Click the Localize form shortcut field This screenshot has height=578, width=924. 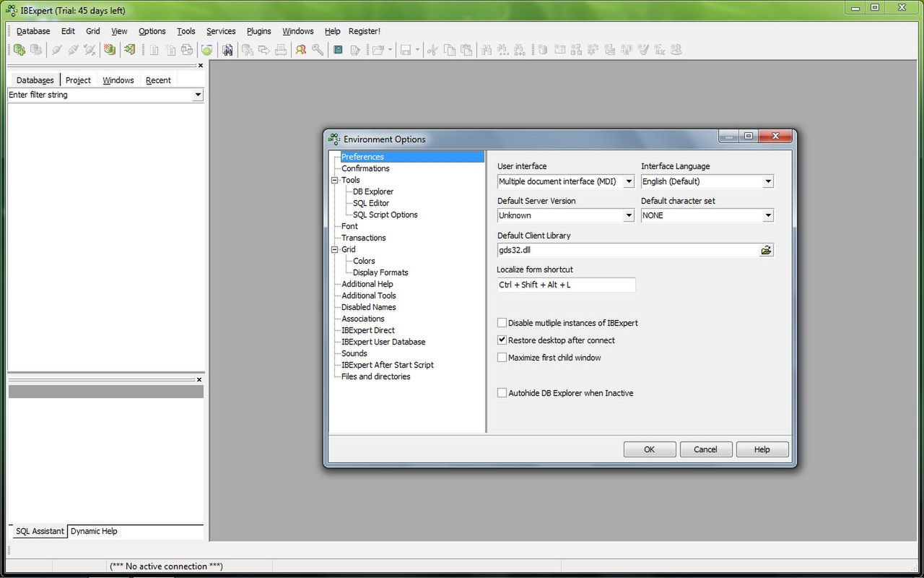coord(566,285)
